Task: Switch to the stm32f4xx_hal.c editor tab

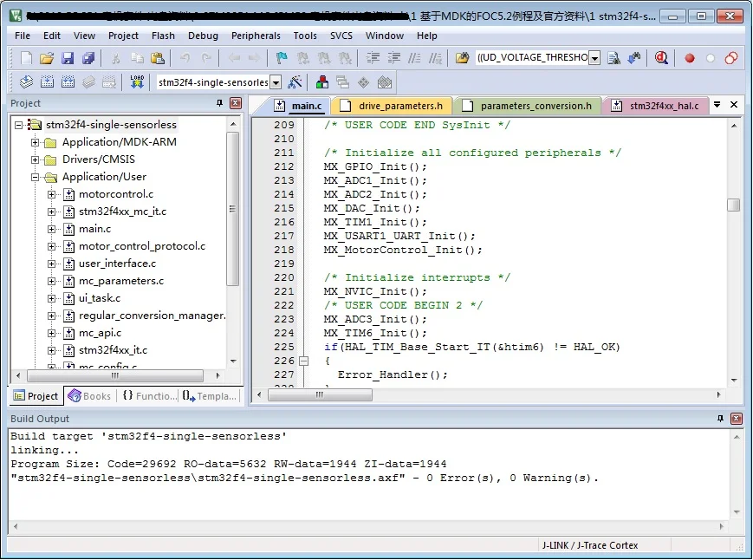Action: point(655,106)
